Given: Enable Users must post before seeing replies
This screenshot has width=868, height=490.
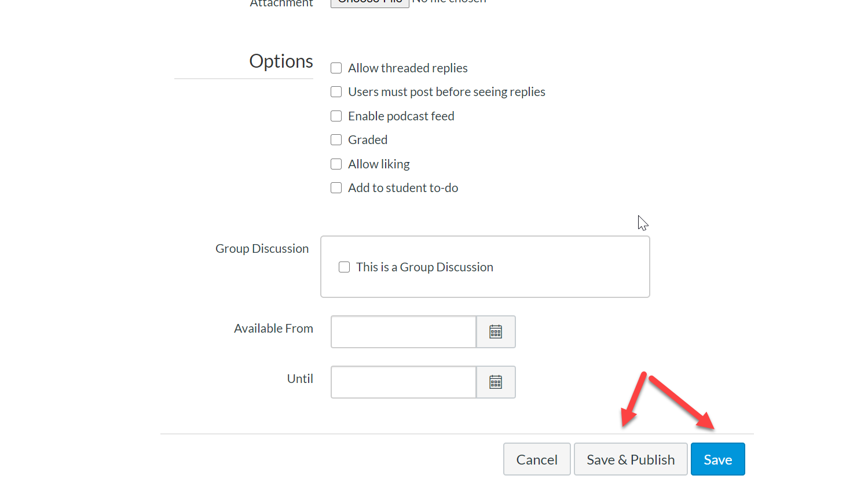Looking at the screenshot, I should 336,92.
